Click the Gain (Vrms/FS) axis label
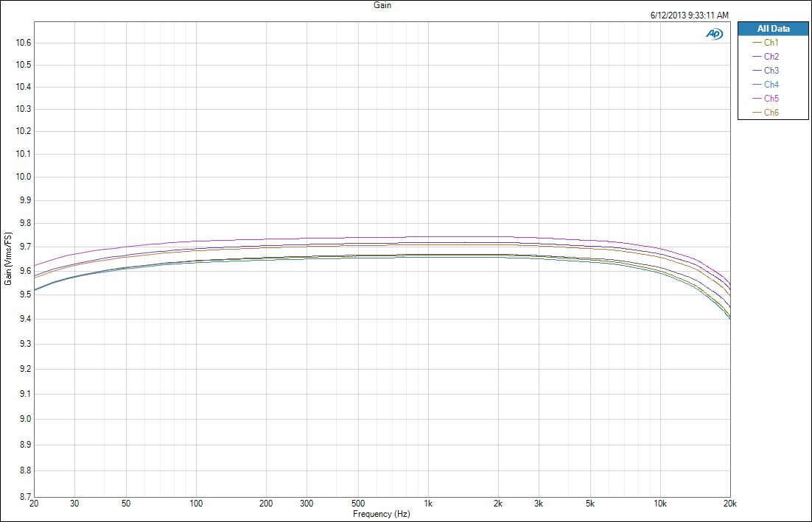Image resolution: width=812 pixels, height=522 pixels. pos(8,258)
